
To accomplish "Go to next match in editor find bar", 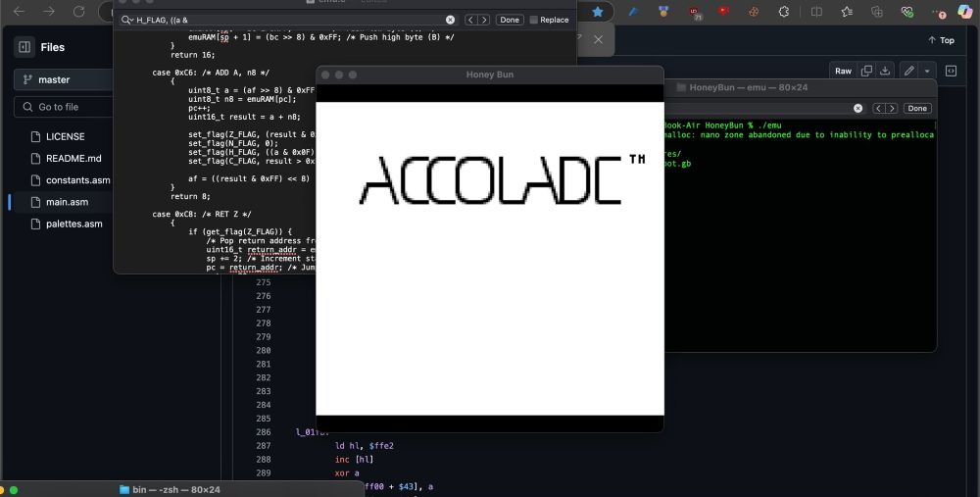I will coord(483,20).
